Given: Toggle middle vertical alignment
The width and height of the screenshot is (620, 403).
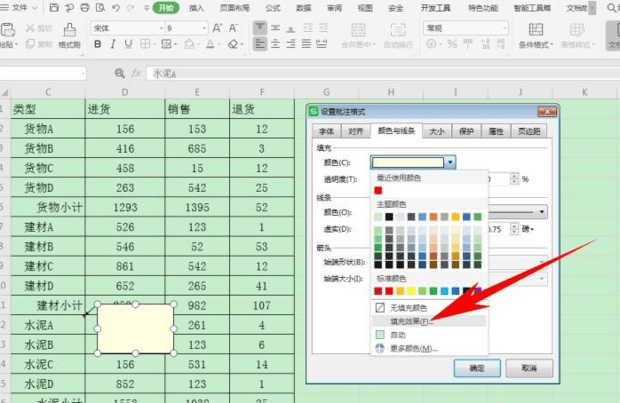Looking at the screenshot, I should (x=276, y=28).
